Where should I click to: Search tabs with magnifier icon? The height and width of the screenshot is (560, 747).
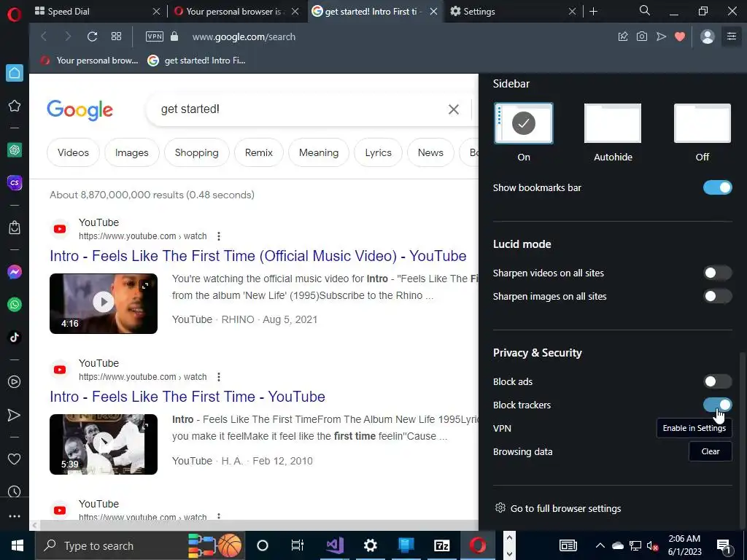pos(645,11)
